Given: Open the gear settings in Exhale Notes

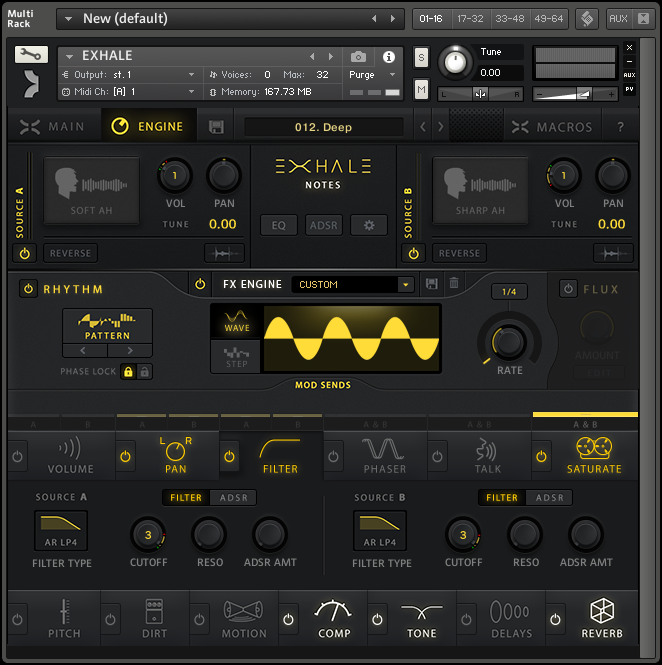Looking at the screenshot, I should click(368, 225).
